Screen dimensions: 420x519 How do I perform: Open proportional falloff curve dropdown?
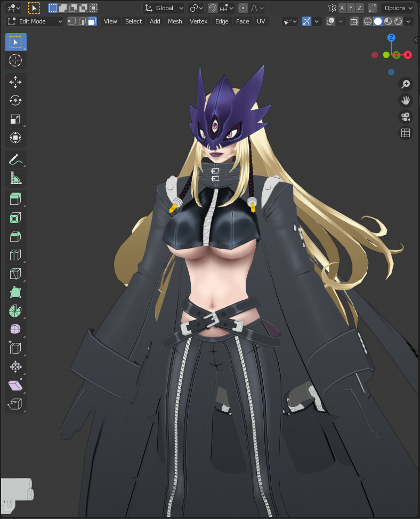pyautogui.click(x=257, y=8)
